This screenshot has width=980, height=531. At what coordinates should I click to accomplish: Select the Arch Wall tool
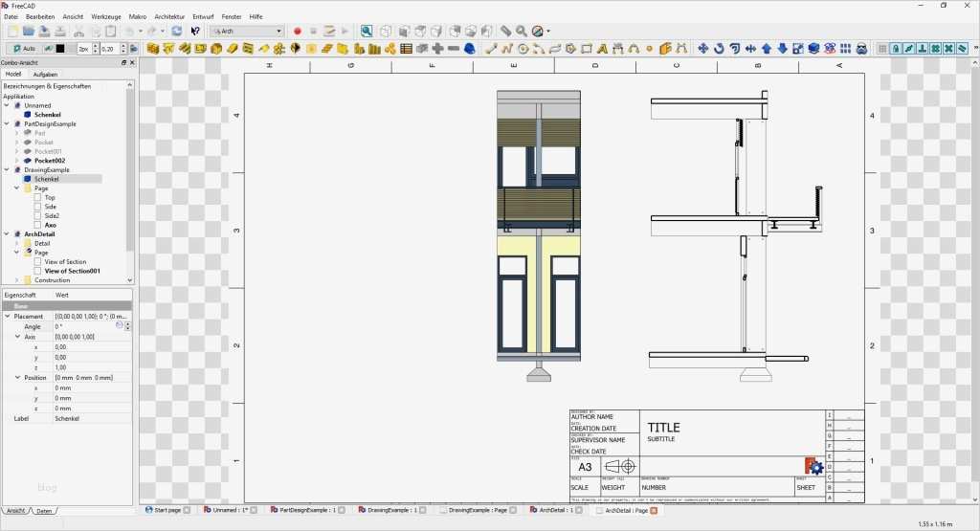pyautogui.click(x=152, y=49)
